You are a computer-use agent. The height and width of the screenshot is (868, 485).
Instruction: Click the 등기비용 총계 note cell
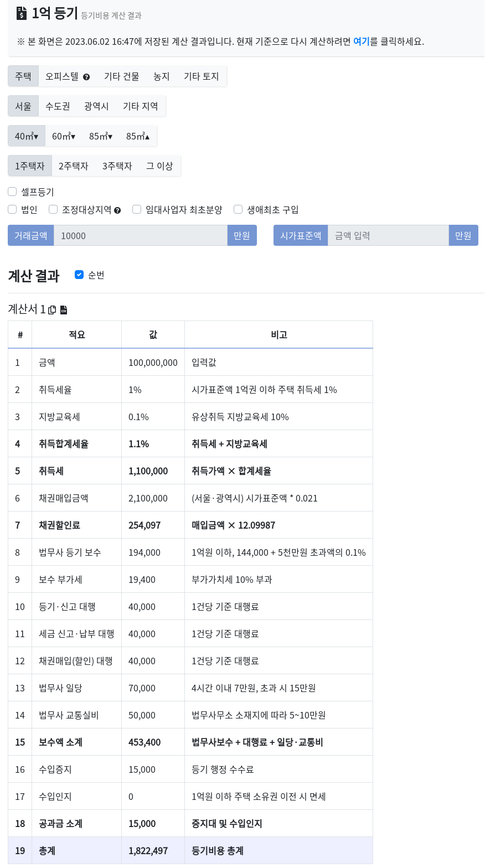click(279, 851)
